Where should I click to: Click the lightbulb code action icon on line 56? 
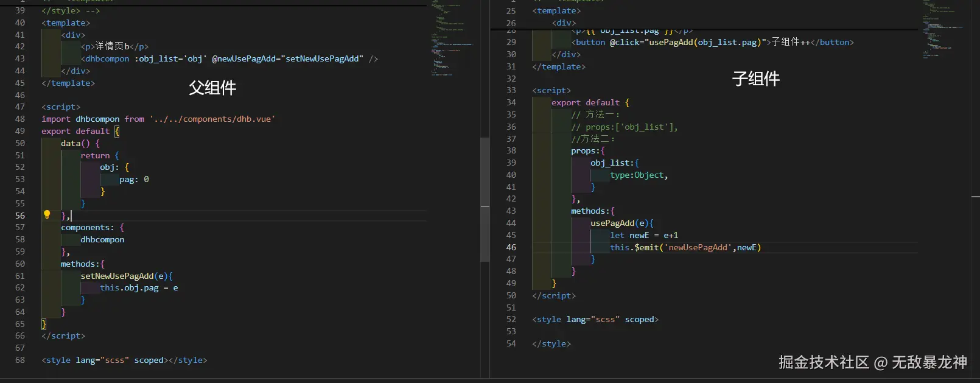[47, 214]
